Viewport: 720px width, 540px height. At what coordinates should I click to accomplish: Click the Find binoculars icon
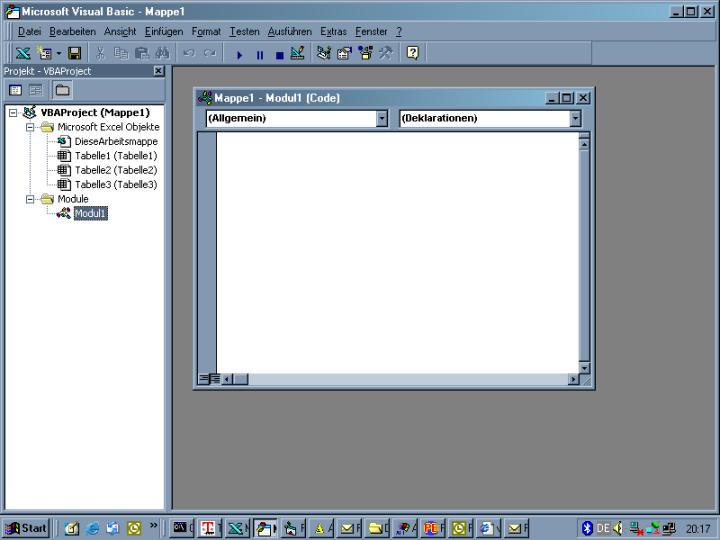(162, 54)
